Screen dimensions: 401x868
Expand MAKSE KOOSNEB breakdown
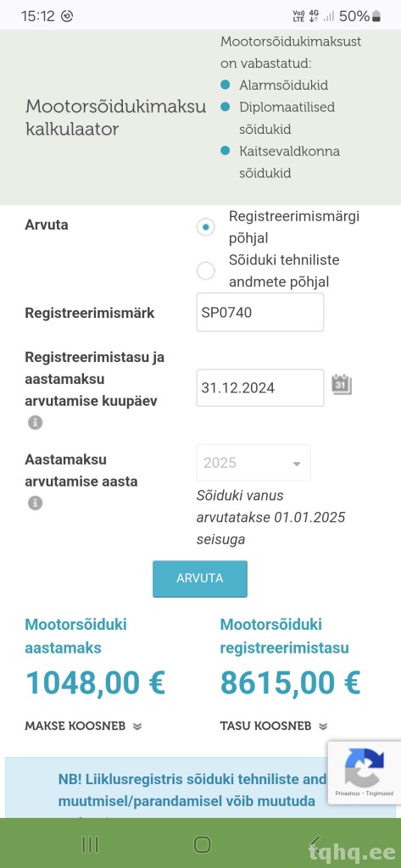pyautogui.click(x=83, y=726)
